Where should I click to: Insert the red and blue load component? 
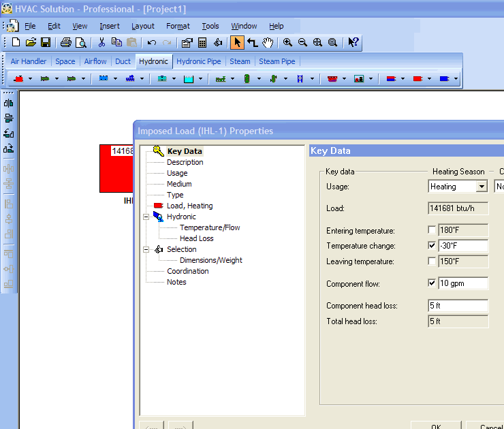coord(391,79)
